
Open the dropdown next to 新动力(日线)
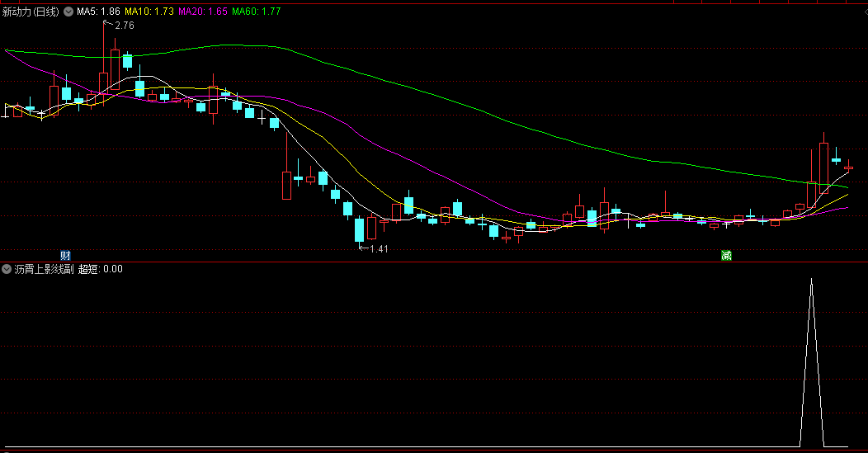point(68,11)
